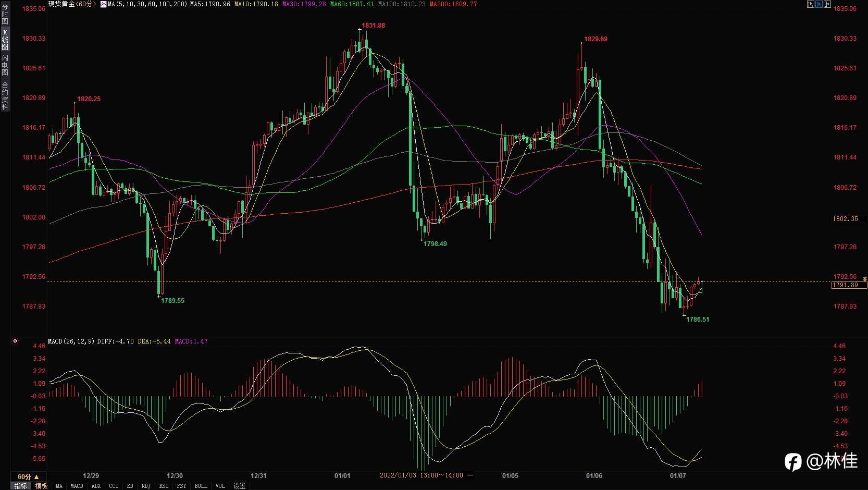
Task: Click the MA200:1809.77 value label
Action: coord(453,4)
